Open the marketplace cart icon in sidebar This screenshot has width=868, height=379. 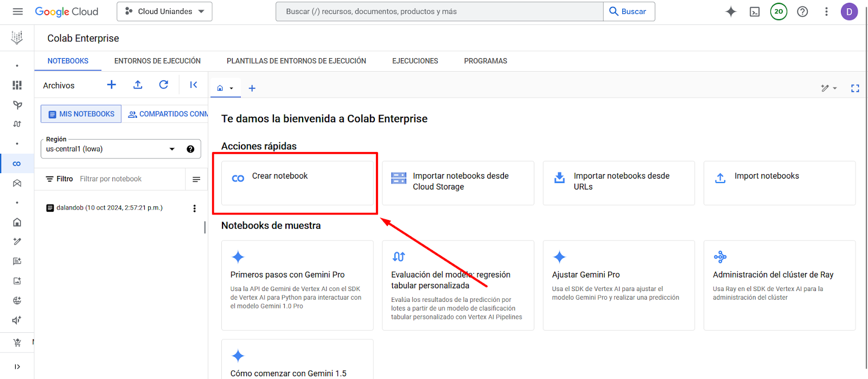tap(17, 343)
